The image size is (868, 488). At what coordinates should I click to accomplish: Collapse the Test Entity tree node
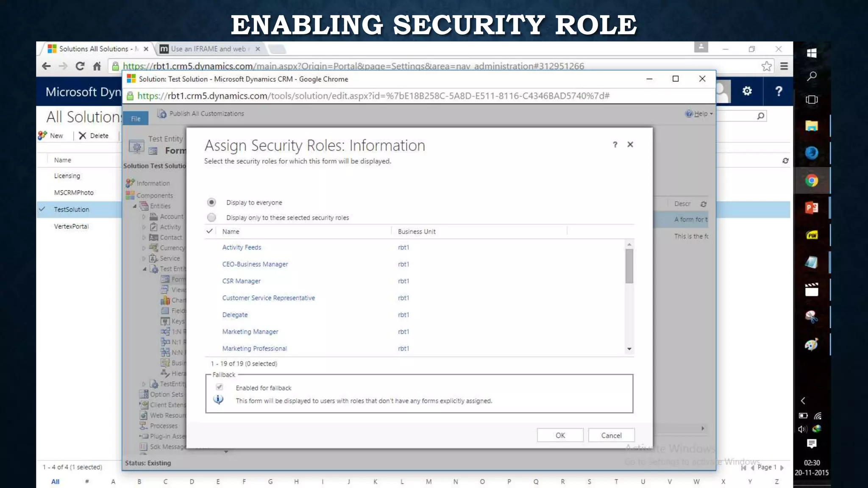coord(145,269)
